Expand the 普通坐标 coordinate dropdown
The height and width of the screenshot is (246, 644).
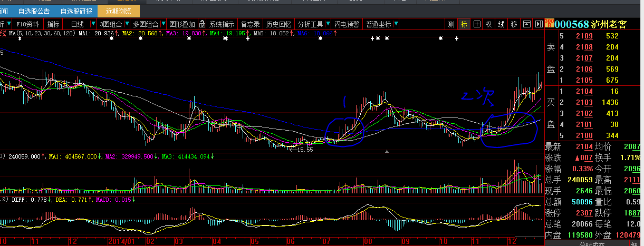[x=396, y=24]
